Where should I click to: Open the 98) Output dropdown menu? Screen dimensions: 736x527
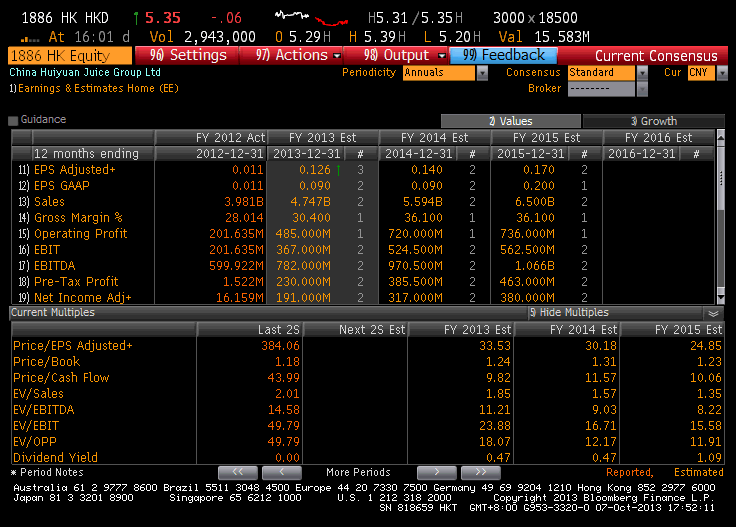396,55
